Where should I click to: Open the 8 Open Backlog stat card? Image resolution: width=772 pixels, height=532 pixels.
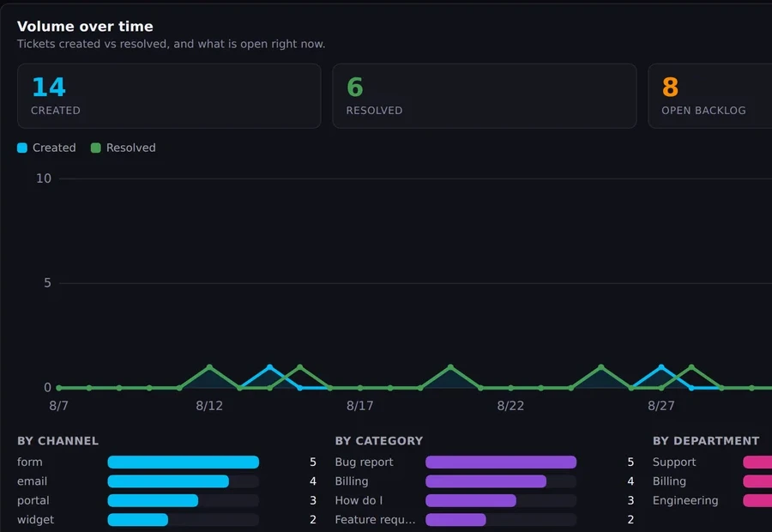pos(710,96)
